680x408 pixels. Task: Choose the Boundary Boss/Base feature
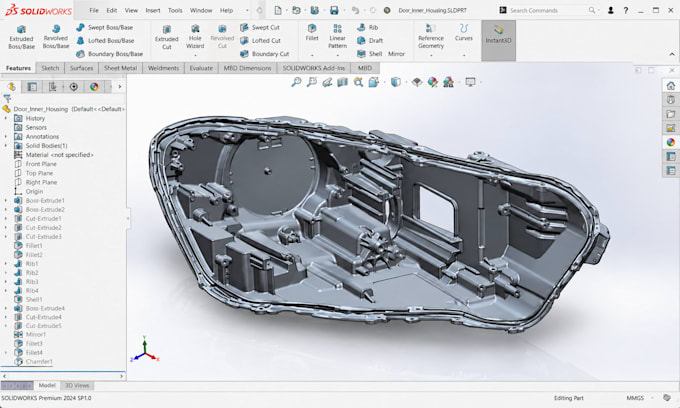click(x=109, y=54)
